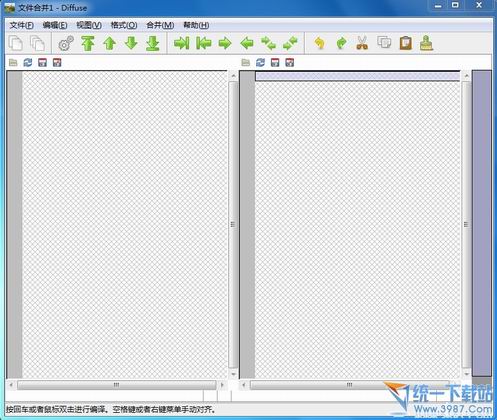Go to Next Difference down arrow
The image size is (497, 420).
click(x=131, y=43)
